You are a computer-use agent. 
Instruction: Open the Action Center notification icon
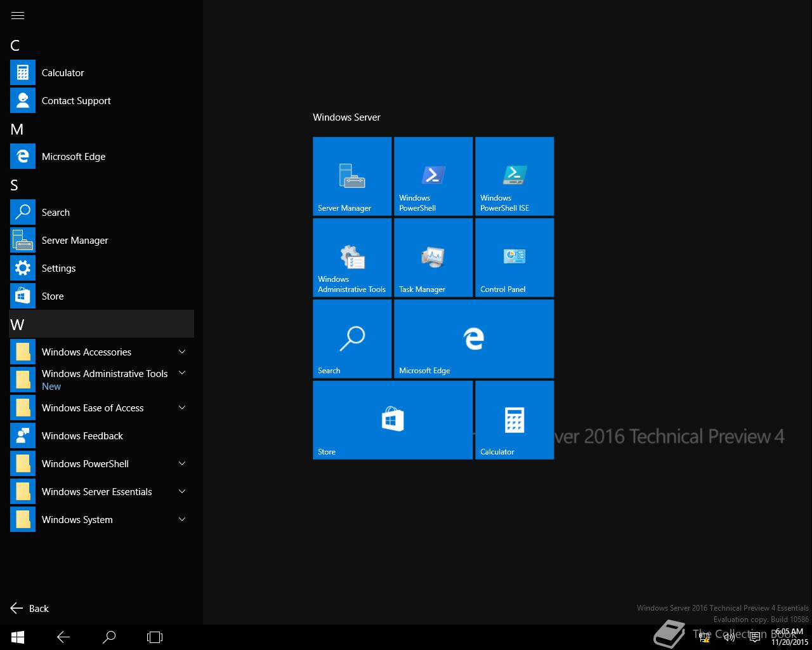click(x=755, y=637)
